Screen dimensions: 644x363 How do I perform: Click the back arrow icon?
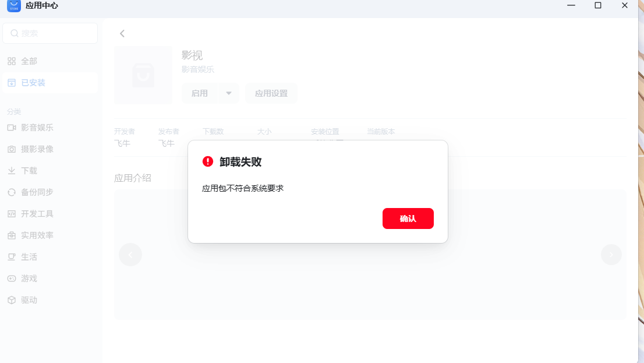pyautogui.click(x=122, y=34)
